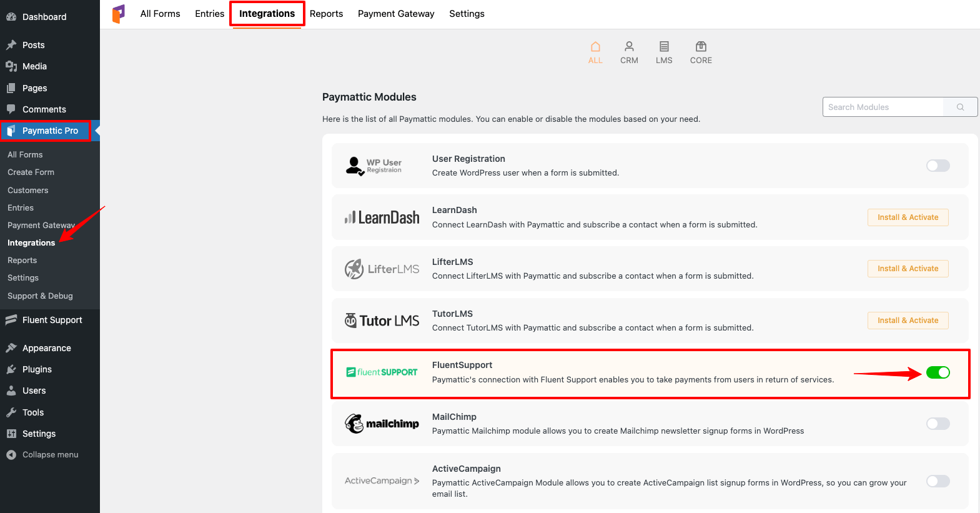Filter modules by CRM category icon
This screenshot has width=980, height=513.
click(629, 47)
